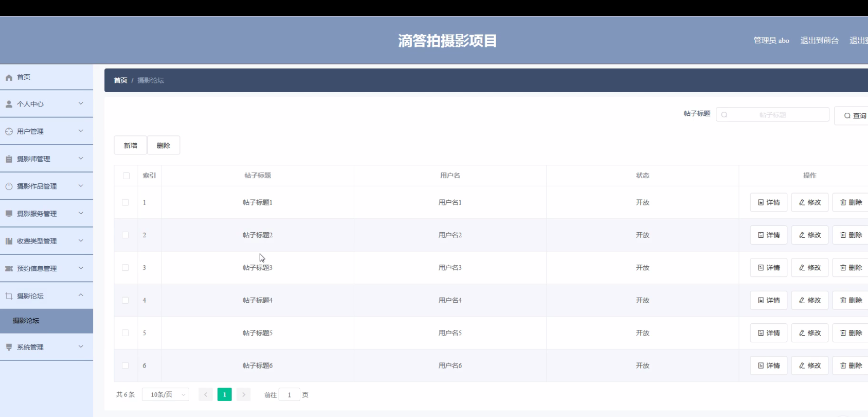The image size is (868, 417).
Task: Click 修改 for 帖子标题5 row
Action: tap(809, 333)
